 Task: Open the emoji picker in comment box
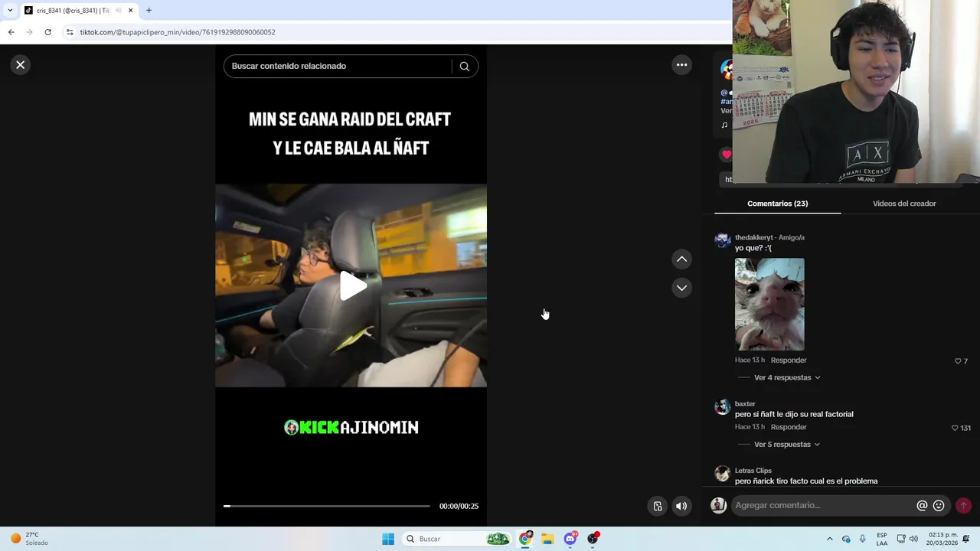tap(939, 506)
